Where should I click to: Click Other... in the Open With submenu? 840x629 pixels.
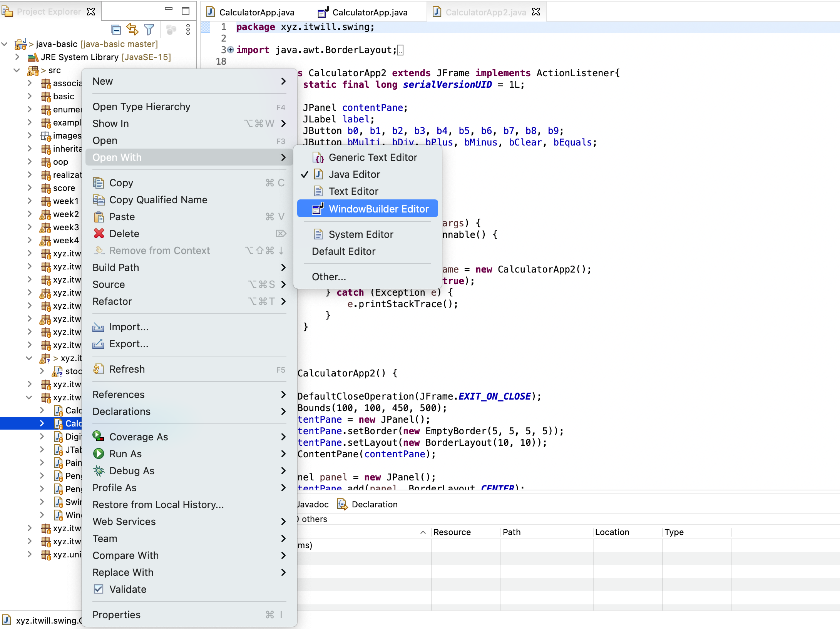[x=329, y=277]
